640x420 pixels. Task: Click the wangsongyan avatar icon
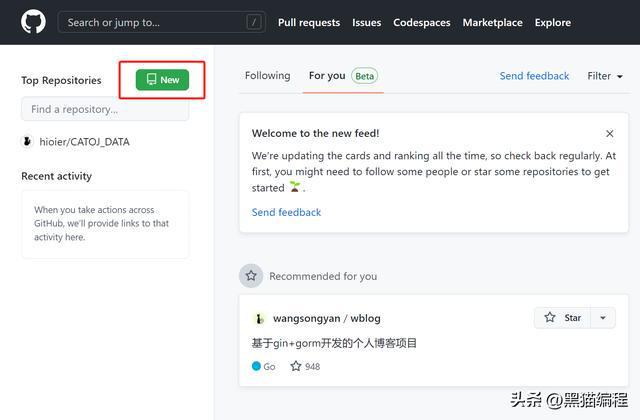pyautogui.click(x=259, y=318)
